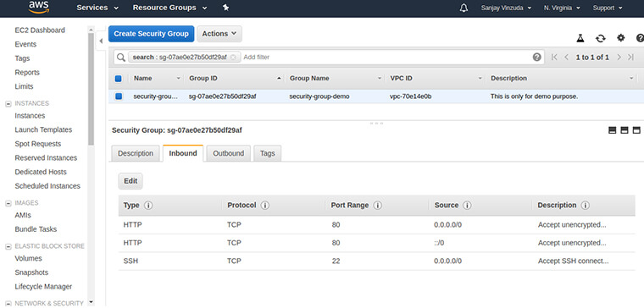Image resolution: width=644 pixels, height=308 pixels.
Task: Go to the last results page
Action: [630, 58]
